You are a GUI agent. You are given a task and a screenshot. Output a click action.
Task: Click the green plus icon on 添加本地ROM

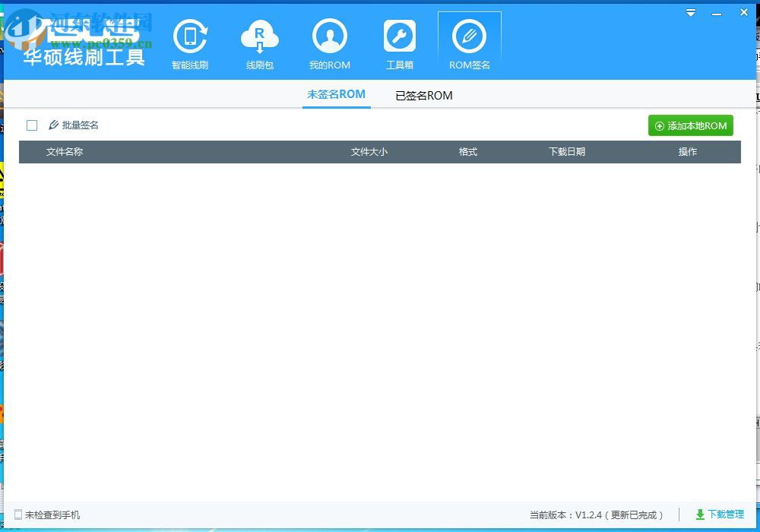click(x=658, y=125)
